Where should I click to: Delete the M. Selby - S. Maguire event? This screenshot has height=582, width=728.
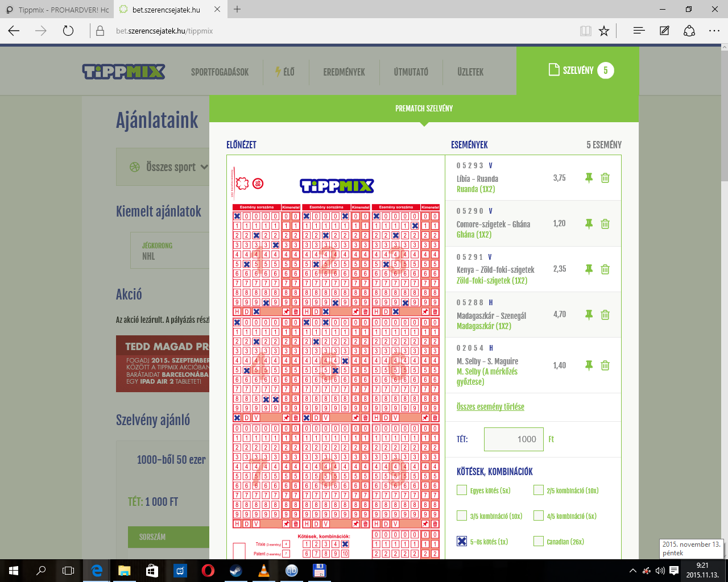tap(605, 365)
